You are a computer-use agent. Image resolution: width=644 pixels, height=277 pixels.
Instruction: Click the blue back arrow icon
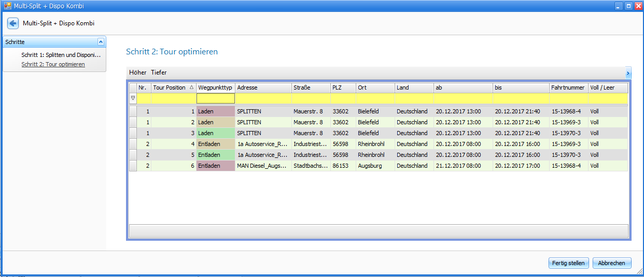(x=13, y=23)
